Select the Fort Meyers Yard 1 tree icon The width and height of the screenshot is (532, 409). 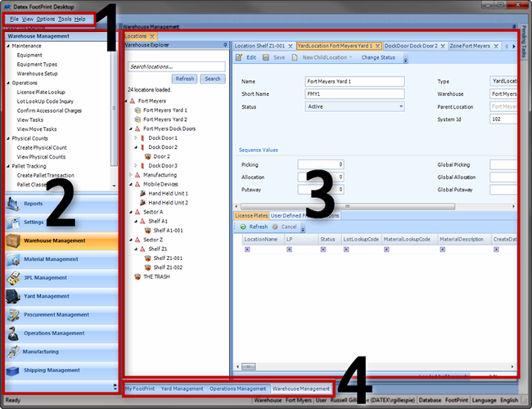138,110
